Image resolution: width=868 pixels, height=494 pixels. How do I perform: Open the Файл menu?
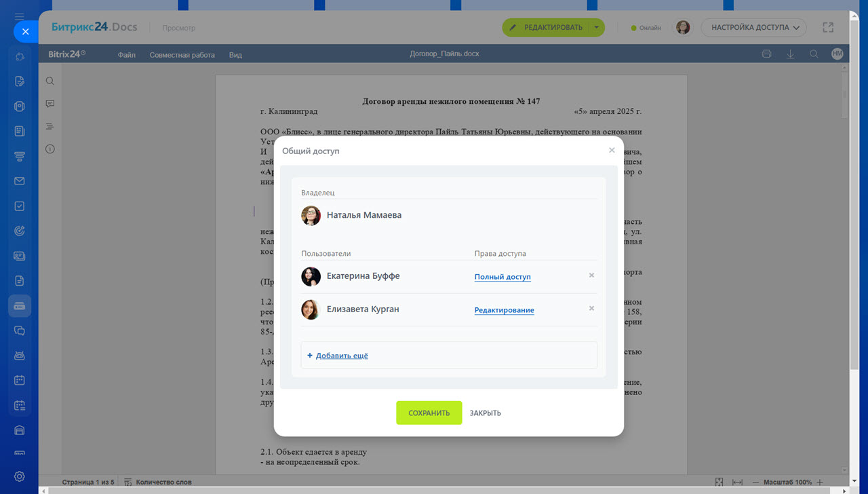[127, 55]
